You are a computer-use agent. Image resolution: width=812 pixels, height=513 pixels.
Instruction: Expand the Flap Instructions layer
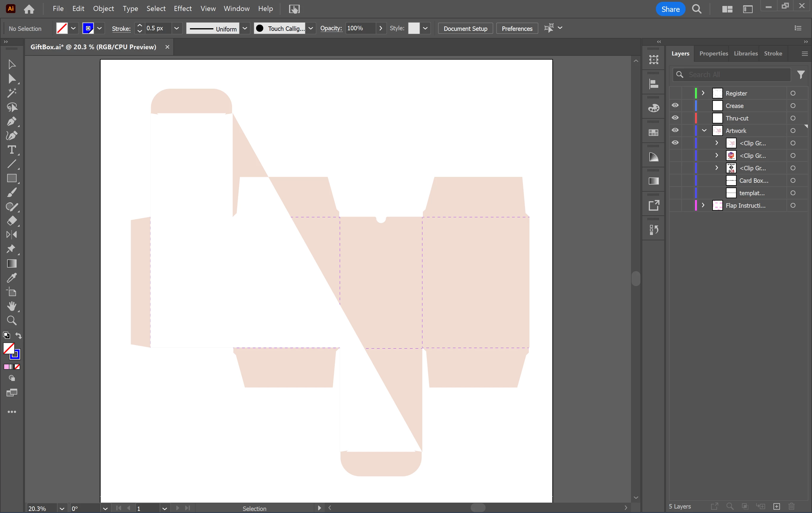pos(703,205)
